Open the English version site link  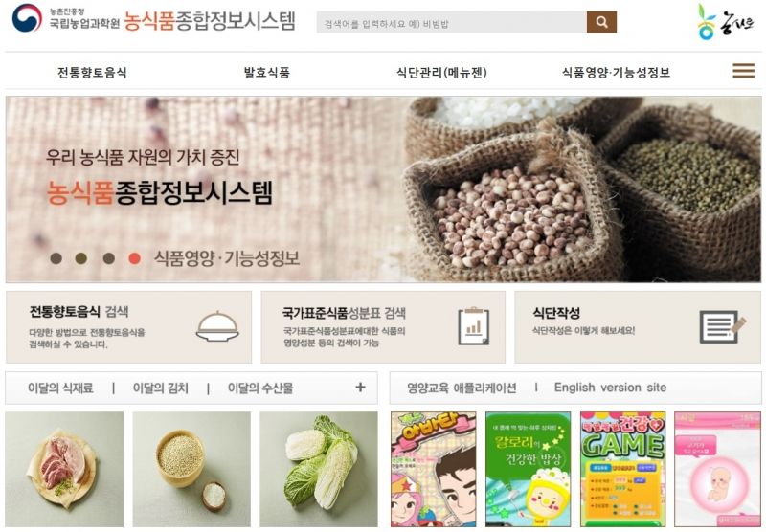coord(610,388)
